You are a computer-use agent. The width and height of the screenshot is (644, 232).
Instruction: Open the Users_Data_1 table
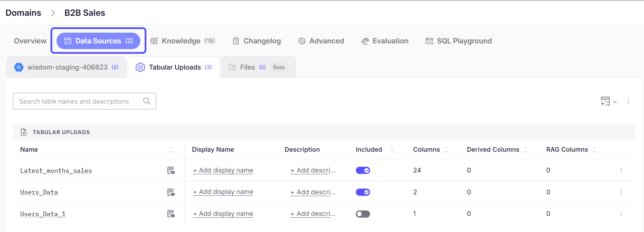tap(43, 214)
